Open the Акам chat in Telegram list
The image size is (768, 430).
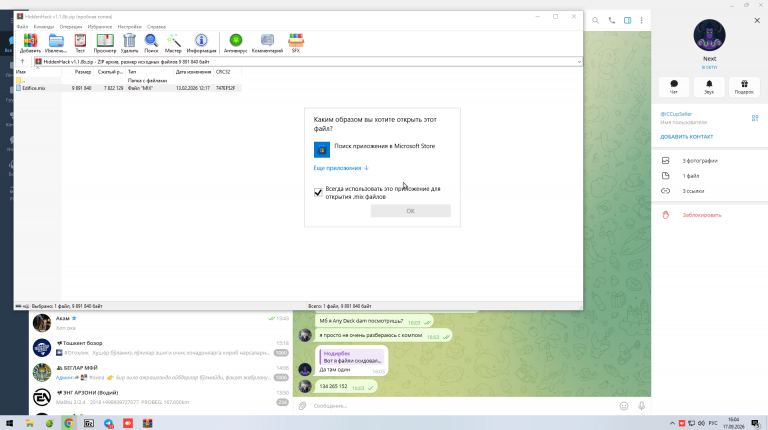point(161,323)
